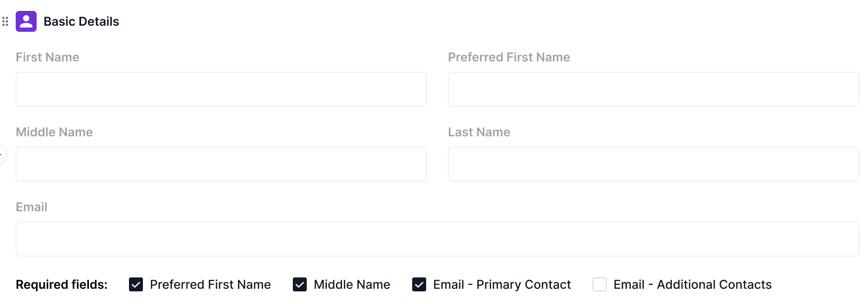Click the Last Name field label
The width and height of the screenshot is (868, 304).
(479, 132)
